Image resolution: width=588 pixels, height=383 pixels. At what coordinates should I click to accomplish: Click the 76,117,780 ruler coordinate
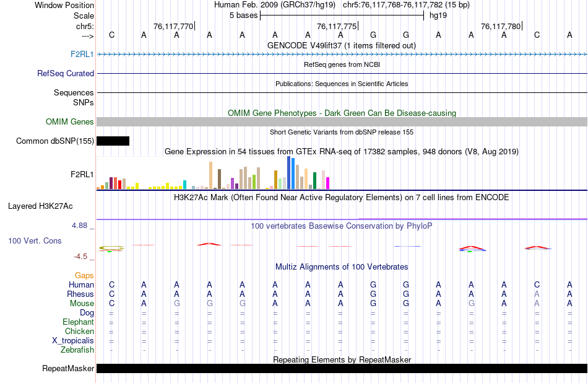501,26
